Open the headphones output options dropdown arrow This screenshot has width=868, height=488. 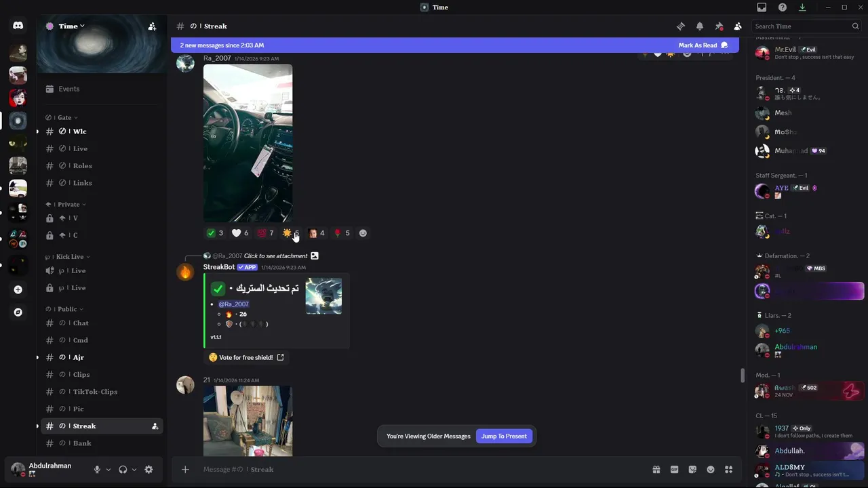coord(134,470)
